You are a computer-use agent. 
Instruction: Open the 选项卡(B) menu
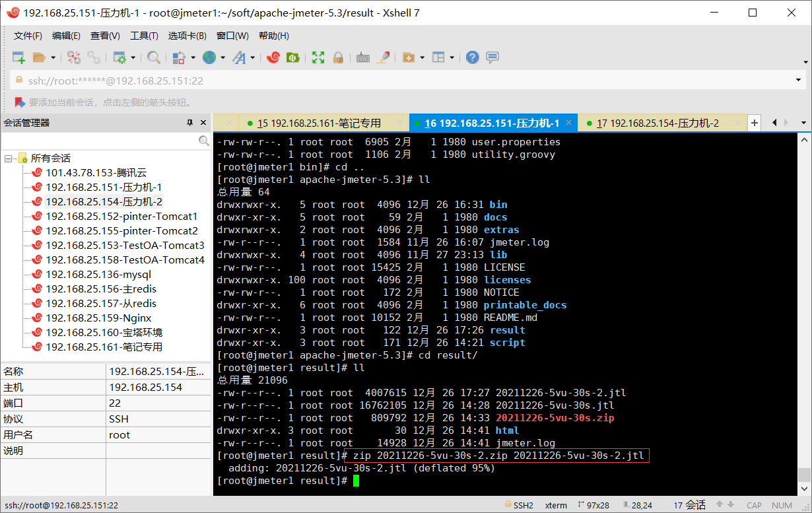(187, 36)
